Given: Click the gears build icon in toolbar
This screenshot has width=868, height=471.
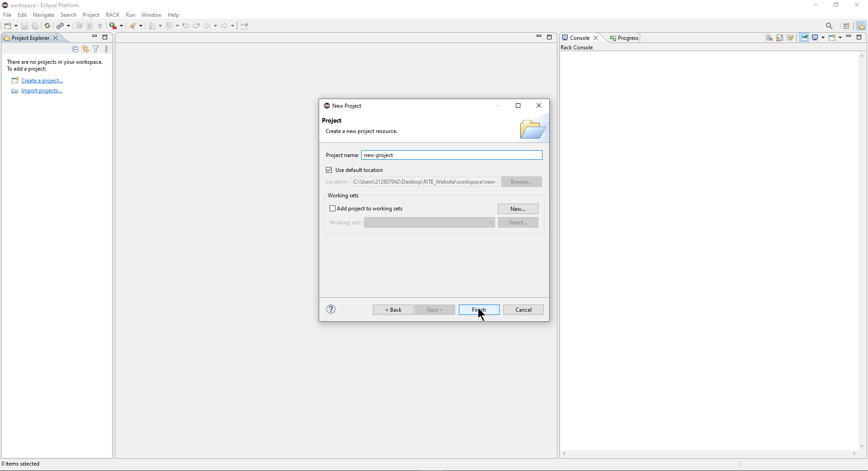Looking at the screenshot, I should [x=60, y=26].
